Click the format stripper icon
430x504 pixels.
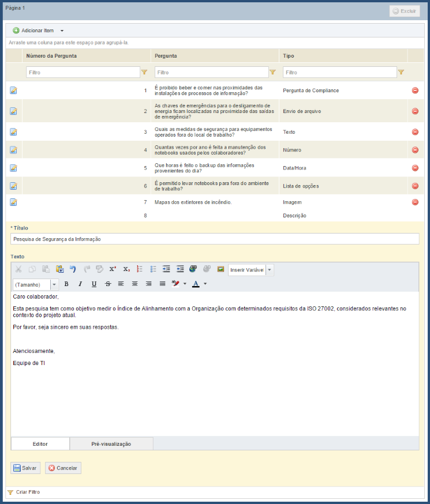click(100, 269)
